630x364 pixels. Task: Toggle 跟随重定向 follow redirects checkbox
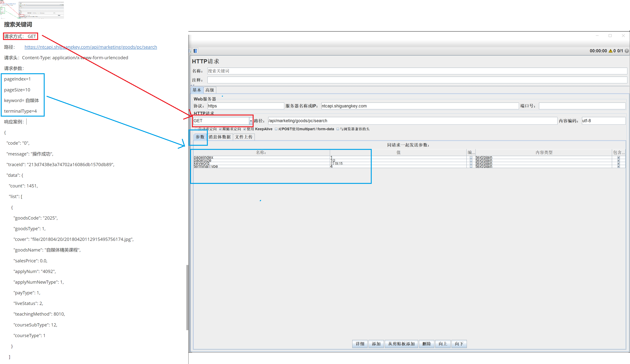(x=220, y=129)
